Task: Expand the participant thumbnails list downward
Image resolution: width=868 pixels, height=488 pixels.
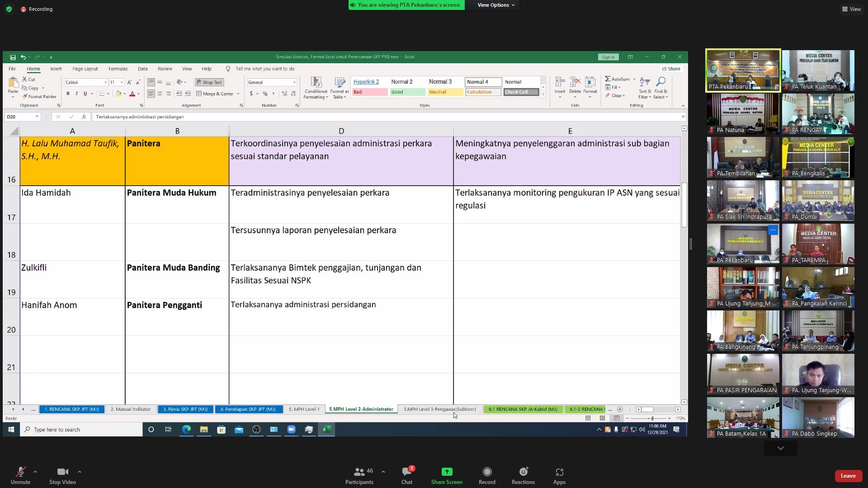Action: pos(780,448)
